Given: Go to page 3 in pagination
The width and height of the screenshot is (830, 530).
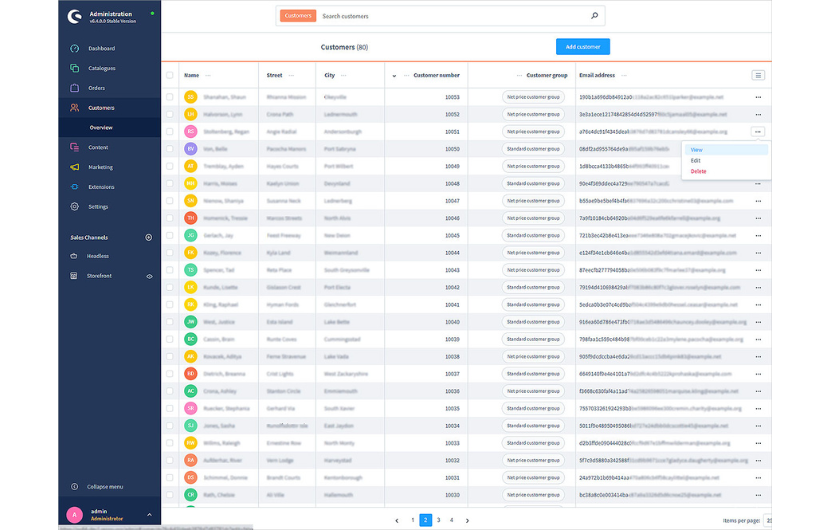Looking at the screenshot, I should click(438, 520).
